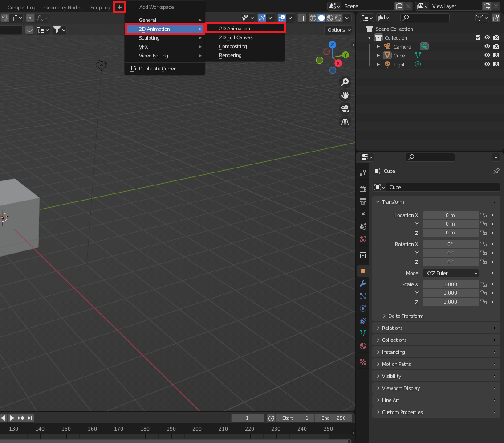The image size is (504, 443).
Task: Choose Rendering from submenu
Action: [x=245, y=55]
